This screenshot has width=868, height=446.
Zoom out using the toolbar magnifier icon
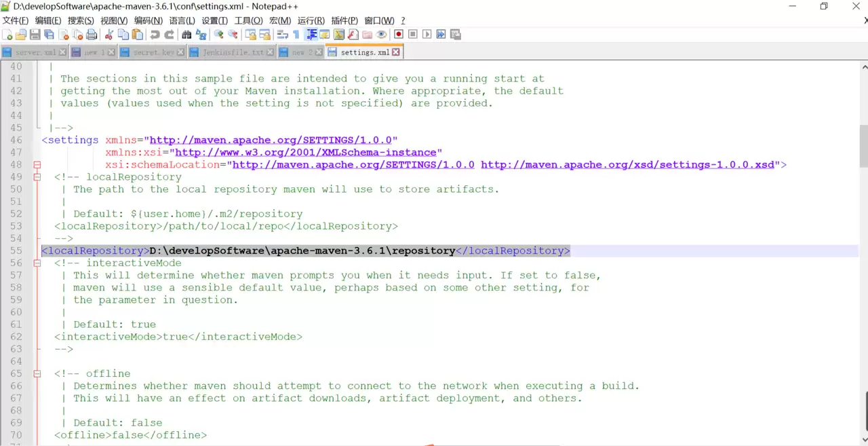pyautogui.click(x=233, y=35)
